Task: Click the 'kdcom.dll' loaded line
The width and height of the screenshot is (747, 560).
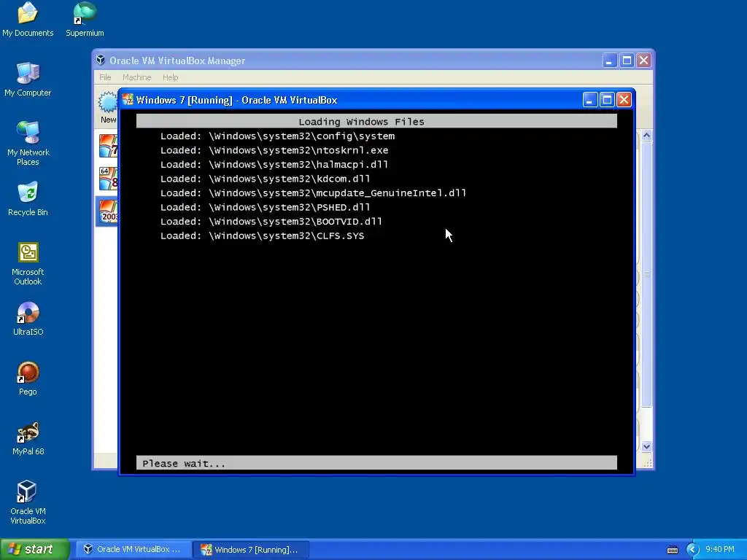Action: tap(265, 179)
